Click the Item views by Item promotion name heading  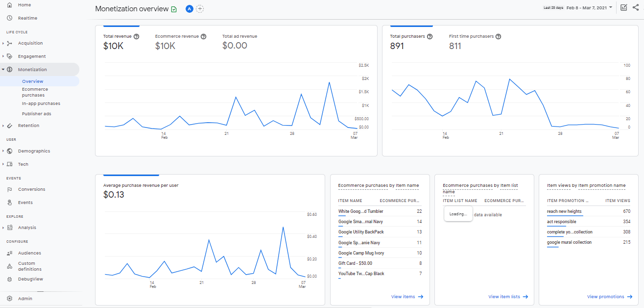click(586, 186)
